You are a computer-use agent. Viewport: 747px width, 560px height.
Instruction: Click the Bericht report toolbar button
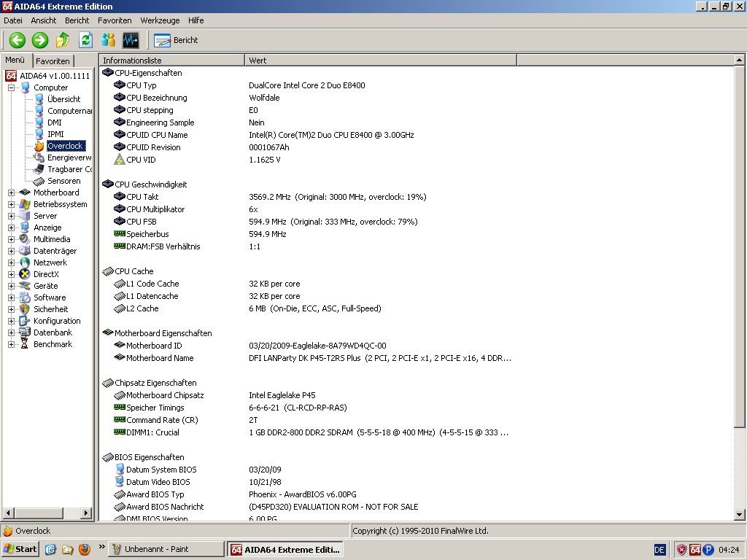(x=175, y=40)
